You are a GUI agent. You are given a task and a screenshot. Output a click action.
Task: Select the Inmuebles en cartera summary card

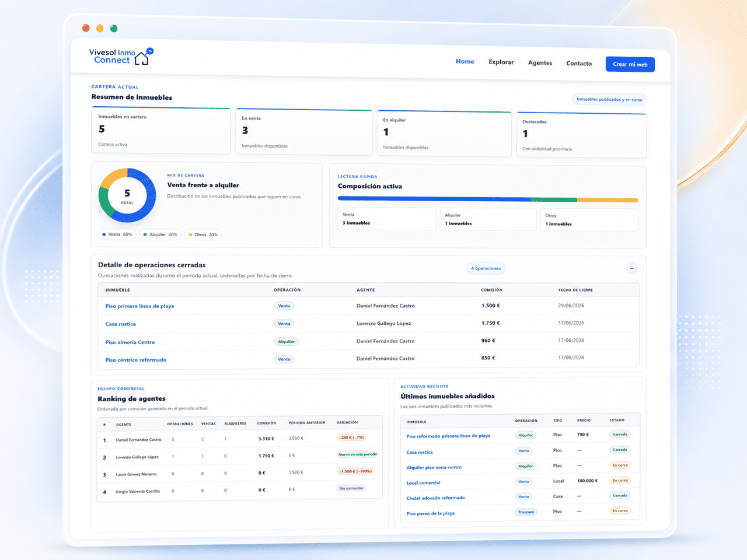pyautogui.click(x=160, y=131)
